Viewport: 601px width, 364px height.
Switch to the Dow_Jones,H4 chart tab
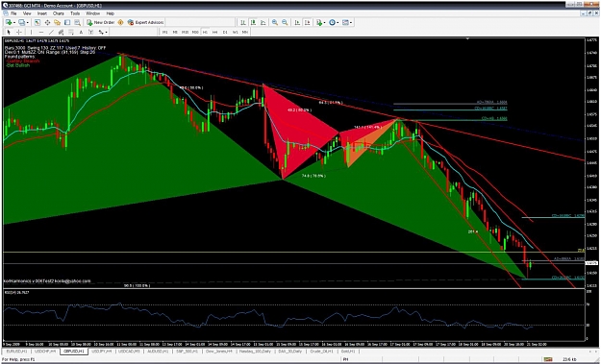(219, 351)
